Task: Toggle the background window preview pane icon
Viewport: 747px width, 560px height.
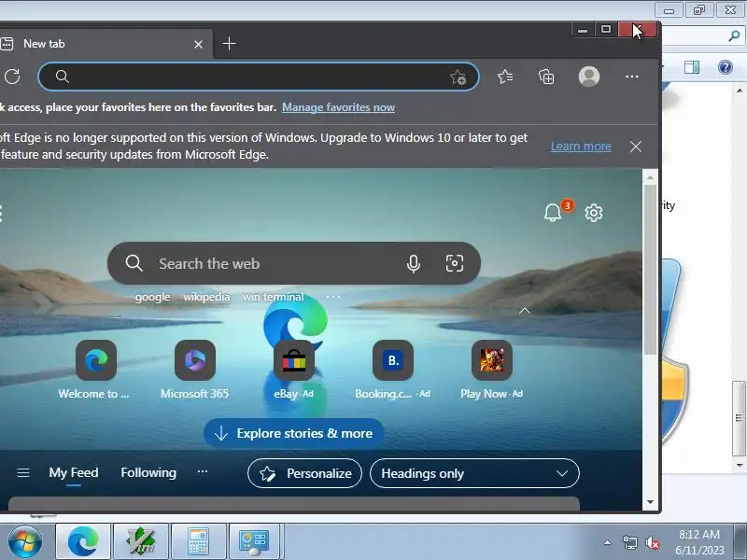Action: [x=692, y=67]
